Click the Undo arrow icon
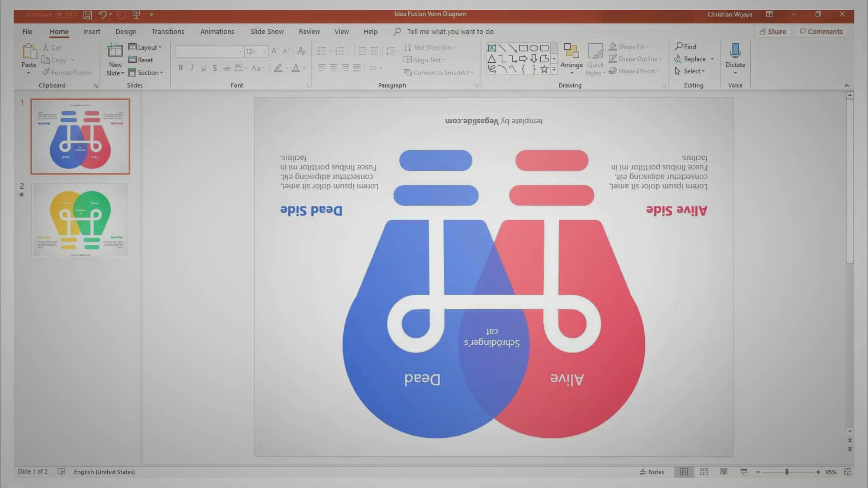The width and height of the screenshot is (868, 488). (103, 15)
